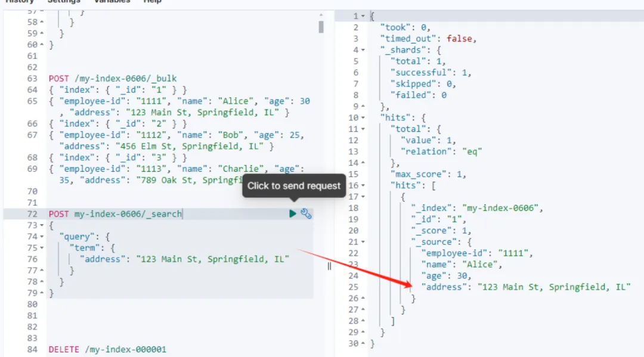644x357 pixels.
Task: Click the request editor vertical scrollbar thumb
Action: point(321,27)
